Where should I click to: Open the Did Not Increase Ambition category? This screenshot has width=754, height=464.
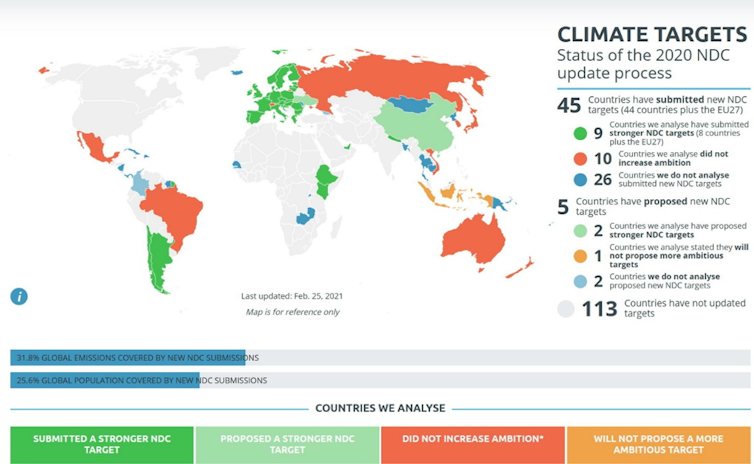pyautogui.click(x=471, y=444)
